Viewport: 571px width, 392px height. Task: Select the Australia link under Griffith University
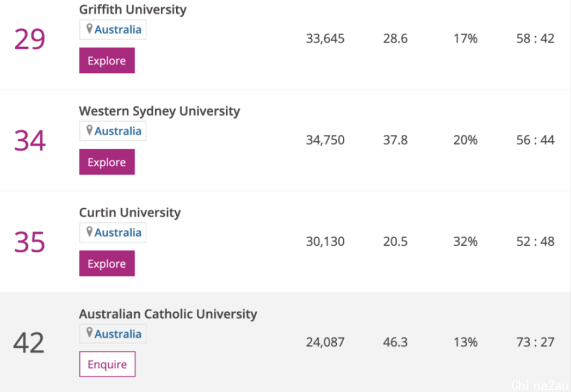point(118,29)
